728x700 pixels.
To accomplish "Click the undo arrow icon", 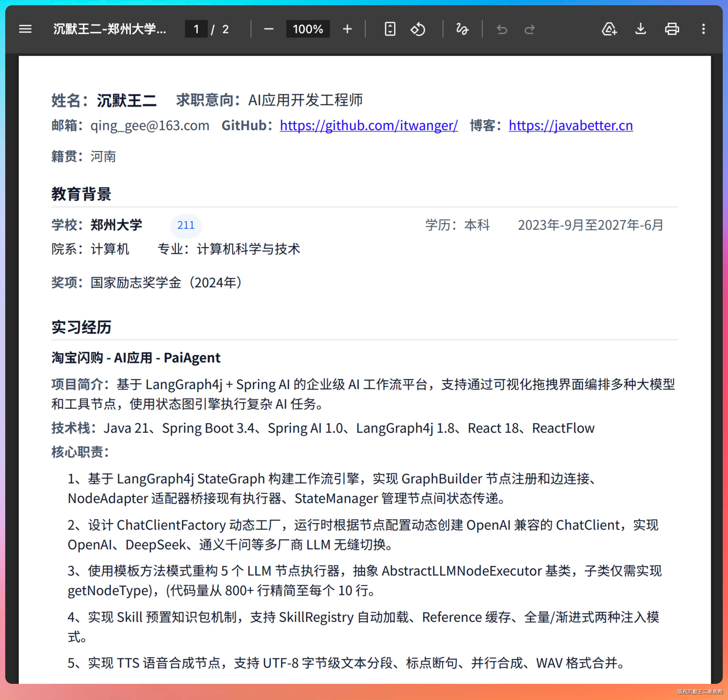I will click(502, 29).
